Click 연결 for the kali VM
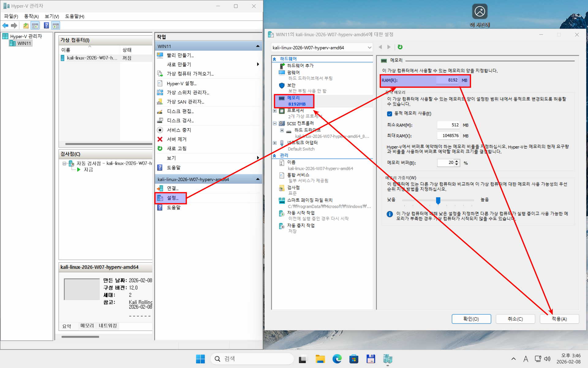Image resolution: width=588 pixels, height=368 pixels. 172,188
